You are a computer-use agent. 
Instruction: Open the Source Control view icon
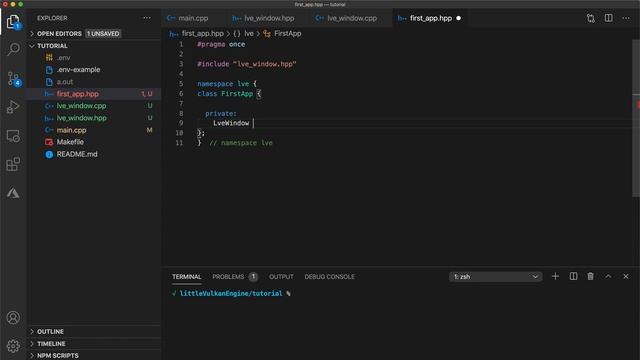[13, 78]
